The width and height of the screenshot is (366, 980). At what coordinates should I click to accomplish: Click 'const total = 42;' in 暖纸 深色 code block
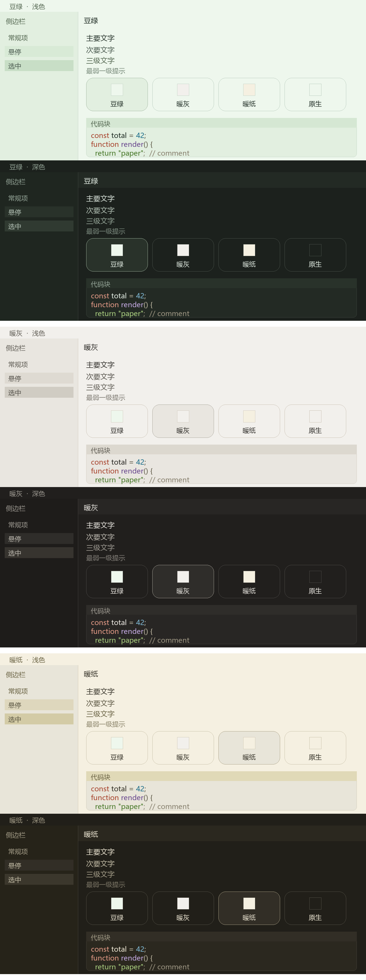coord(118,949)
